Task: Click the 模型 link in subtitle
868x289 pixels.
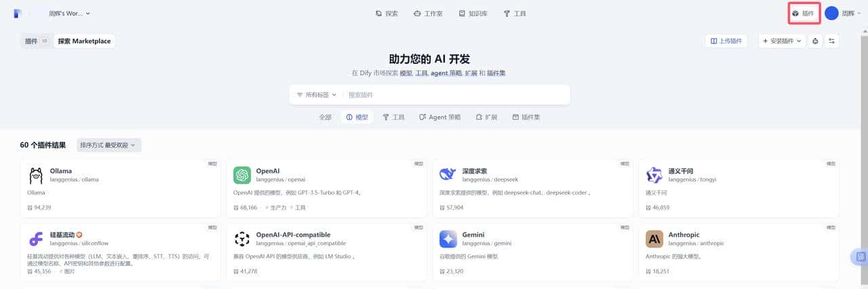Action: (406, 73)
